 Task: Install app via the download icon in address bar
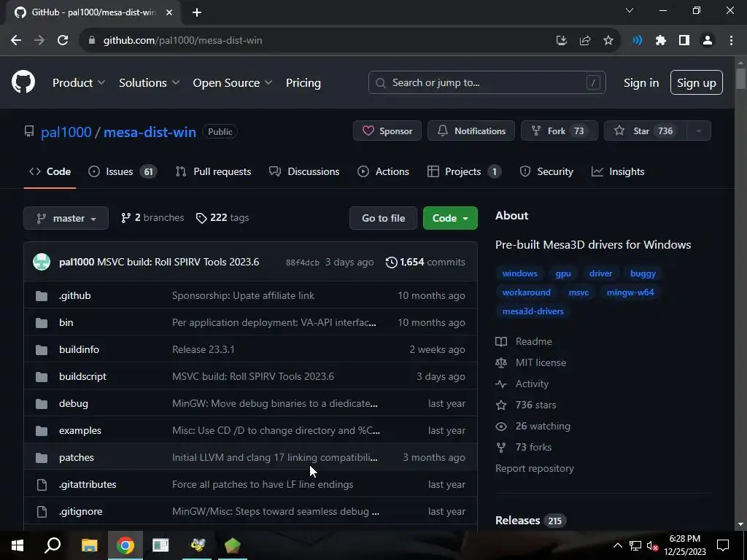(562, 41)
